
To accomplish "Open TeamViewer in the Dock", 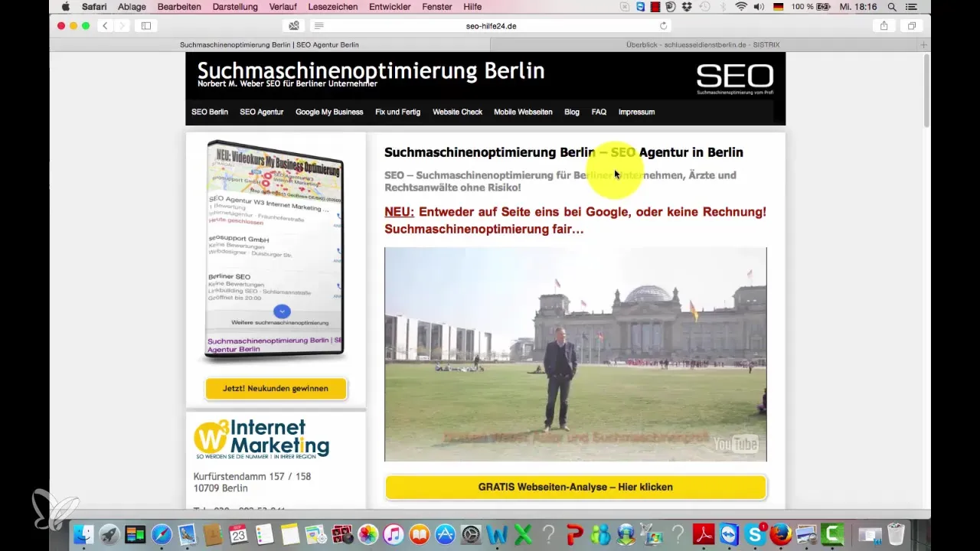I will tap(730, 533).
